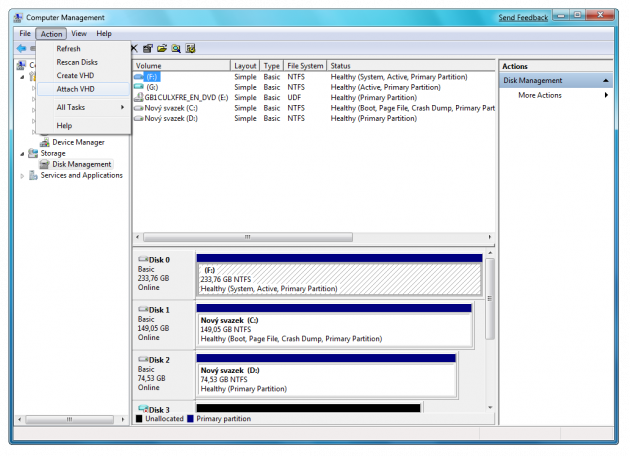Click the blue Primary partition legend swatch

point(190,419)
